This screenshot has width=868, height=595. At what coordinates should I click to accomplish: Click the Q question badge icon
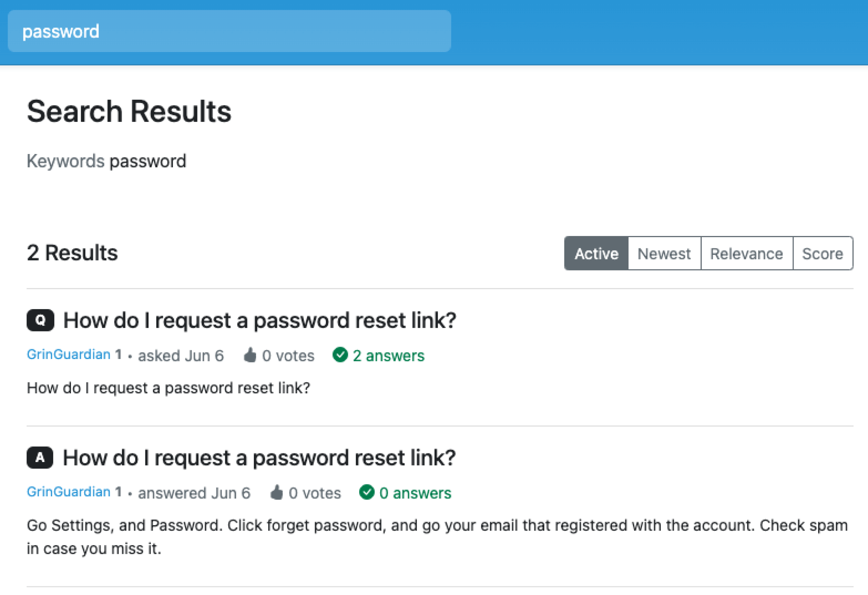pos(41,320)
